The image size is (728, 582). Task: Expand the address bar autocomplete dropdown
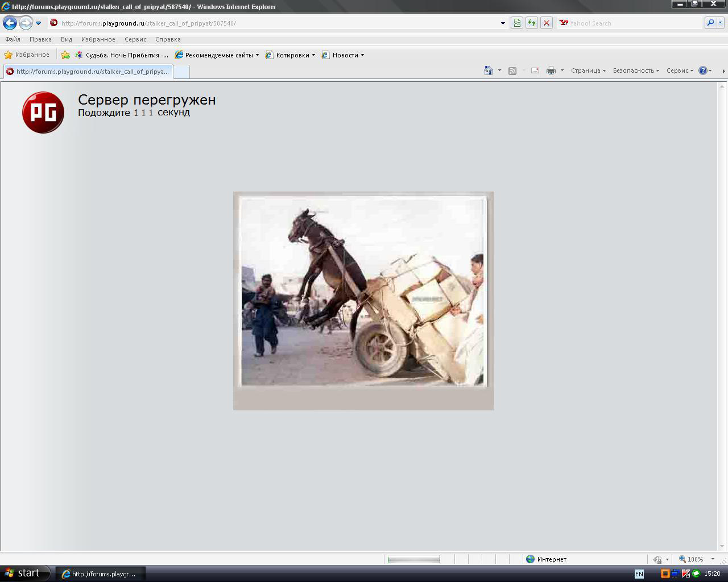(503, 23)
